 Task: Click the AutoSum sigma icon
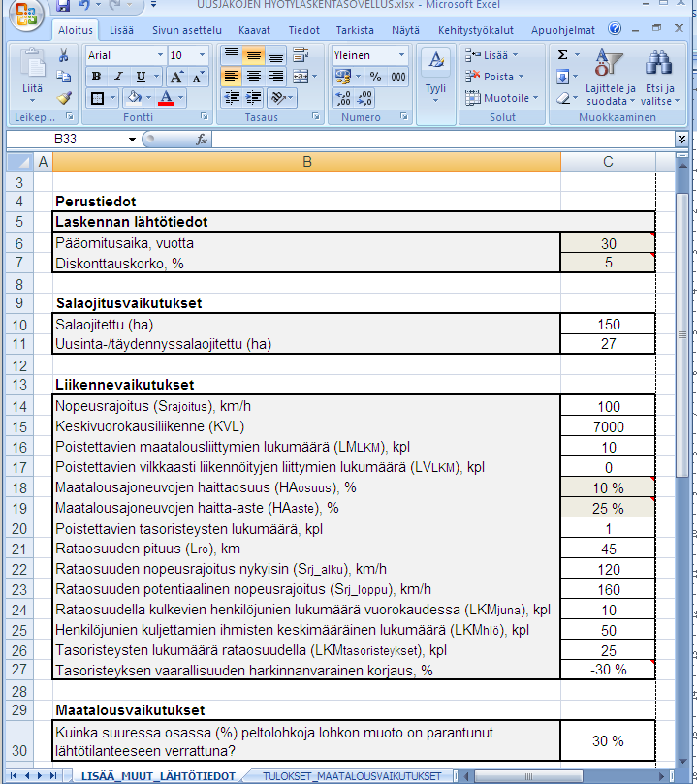[x=562, y=55]
